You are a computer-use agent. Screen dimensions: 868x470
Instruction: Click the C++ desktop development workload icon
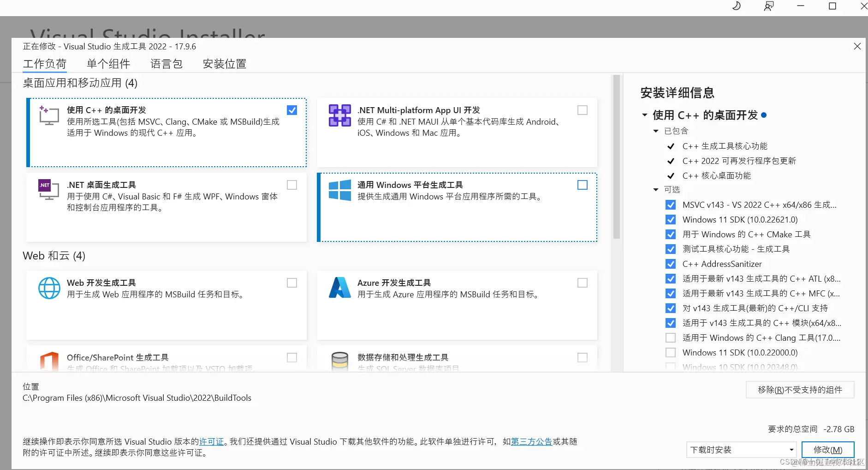point(49,115)
